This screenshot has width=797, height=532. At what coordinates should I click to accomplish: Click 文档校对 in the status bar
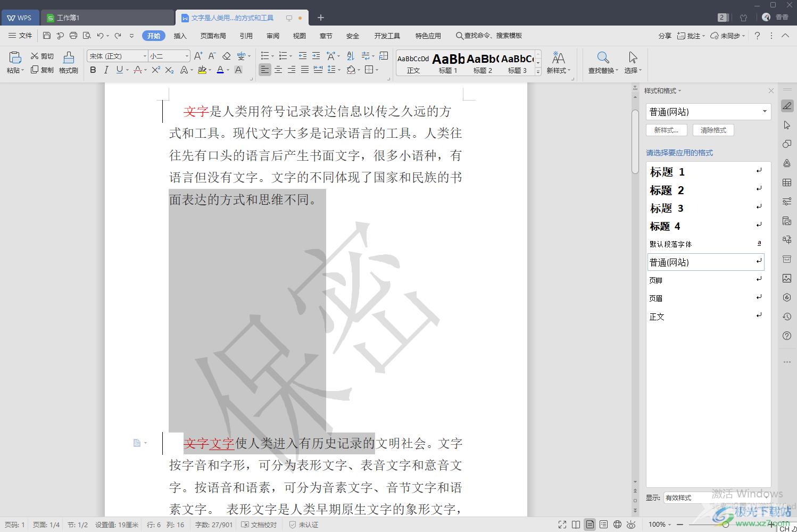coord(259,525)
